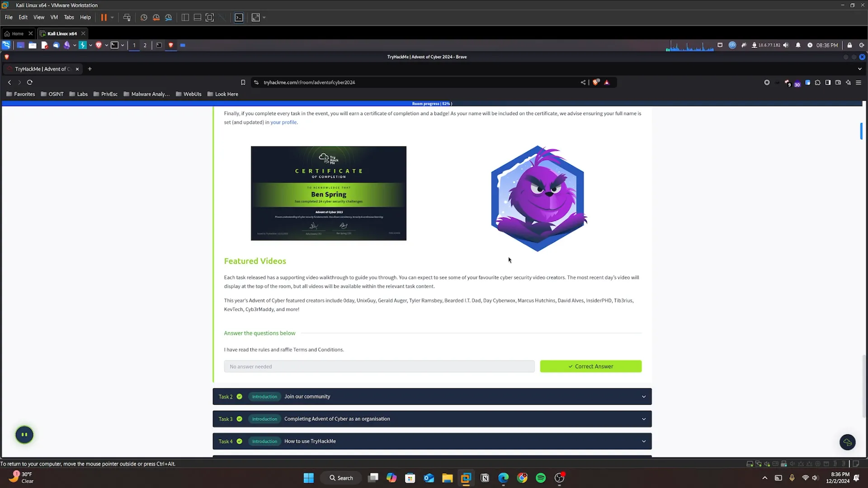The image size is (868, 488).
Task: Open Spotify from the Windows taskbar
Action: 541,478
